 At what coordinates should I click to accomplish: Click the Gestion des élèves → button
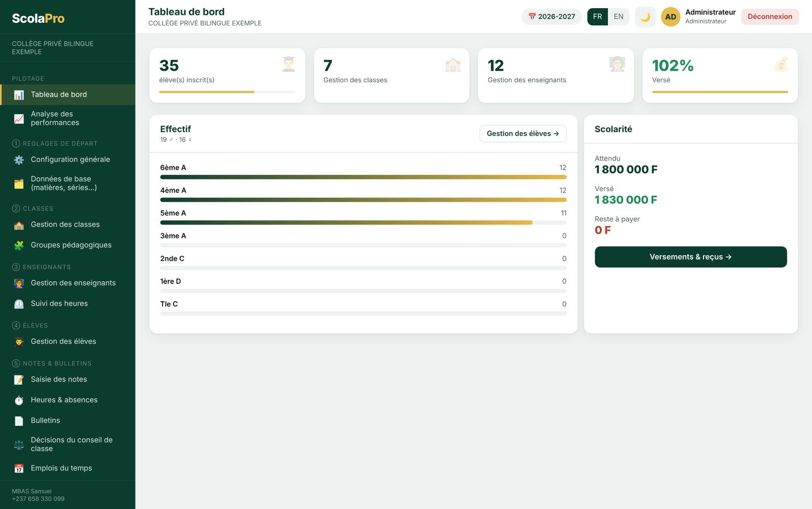523,134
